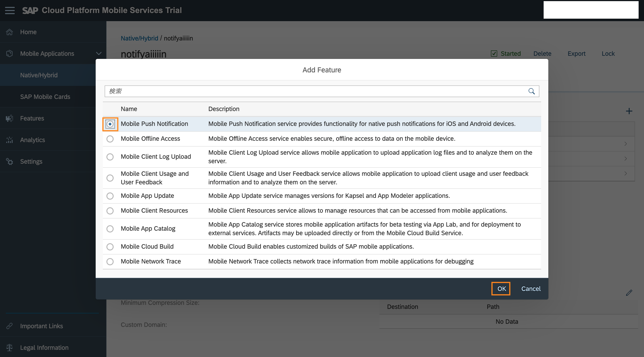Select Mobile Offline Access radio button
Screen dimensions: 644x357
110,139
